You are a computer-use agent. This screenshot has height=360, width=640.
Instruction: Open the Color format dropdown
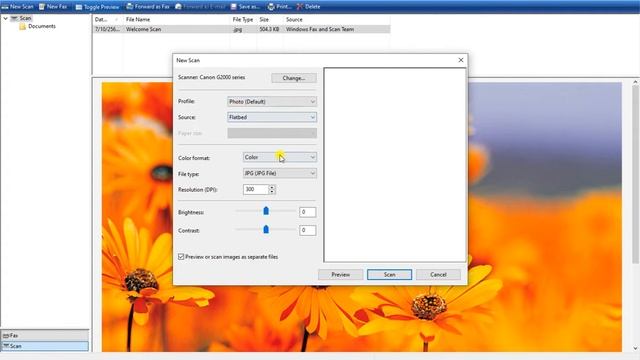pos(280,157)
